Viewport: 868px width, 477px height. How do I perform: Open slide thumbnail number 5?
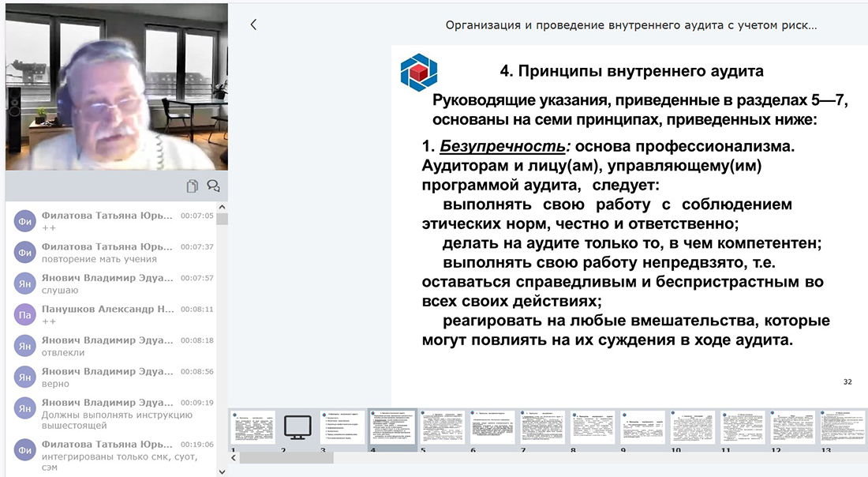443,427
